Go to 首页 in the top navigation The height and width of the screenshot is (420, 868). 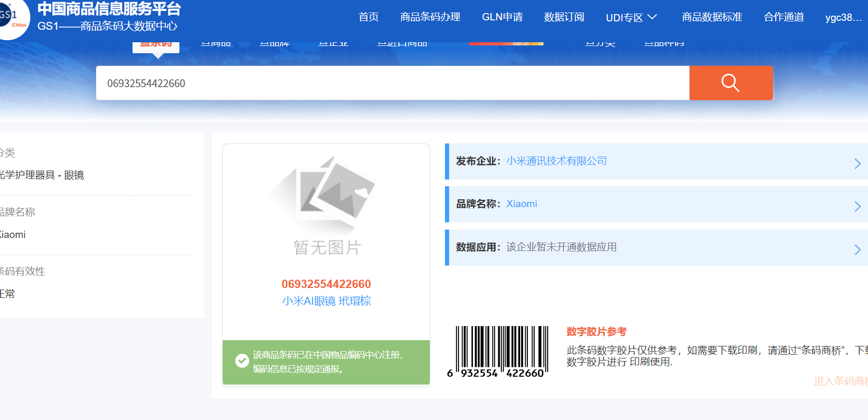click(369, 17)
